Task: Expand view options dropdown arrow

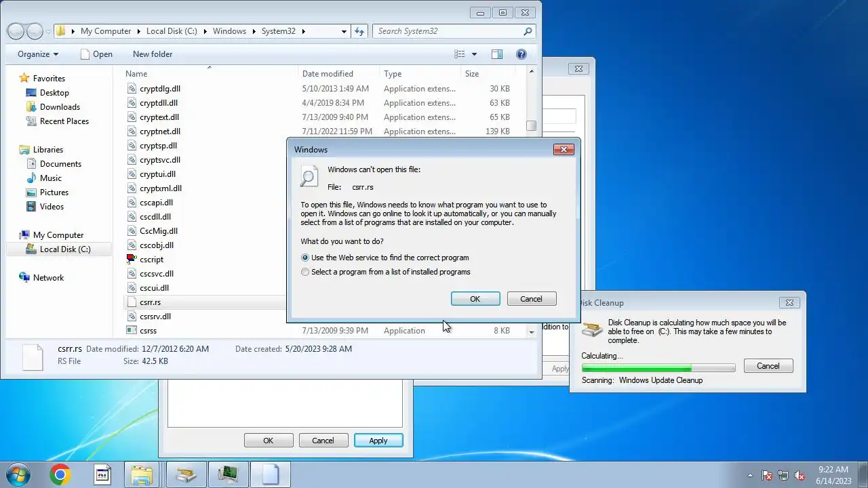Action: 474,54
